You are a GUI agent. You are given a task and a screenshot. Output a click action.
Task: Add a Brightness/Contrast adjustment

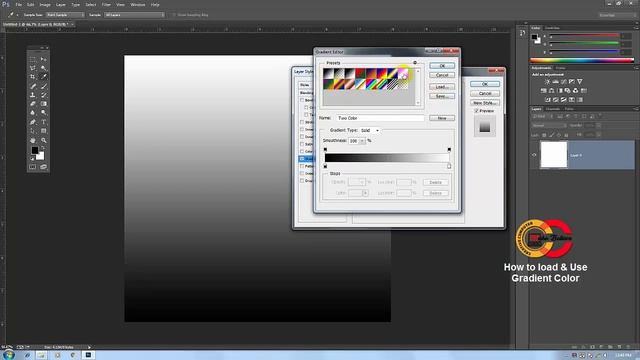click(547, 82)
